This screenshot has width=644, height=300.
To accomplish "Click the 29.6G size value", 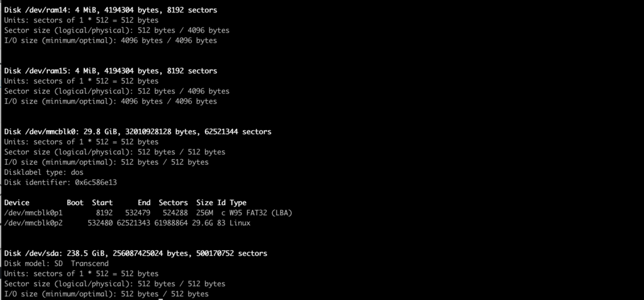I will (x=203, y=223).
